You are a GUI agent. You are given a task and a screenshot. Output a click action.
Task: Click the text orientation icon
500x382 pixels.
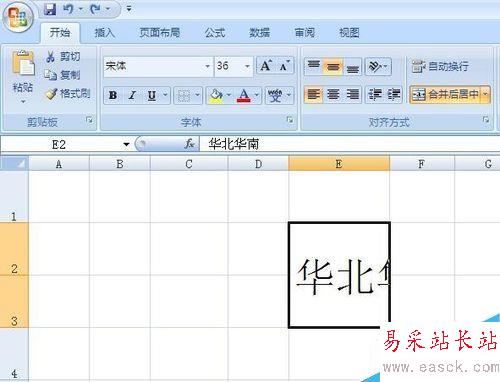click(x=375, y=67)
